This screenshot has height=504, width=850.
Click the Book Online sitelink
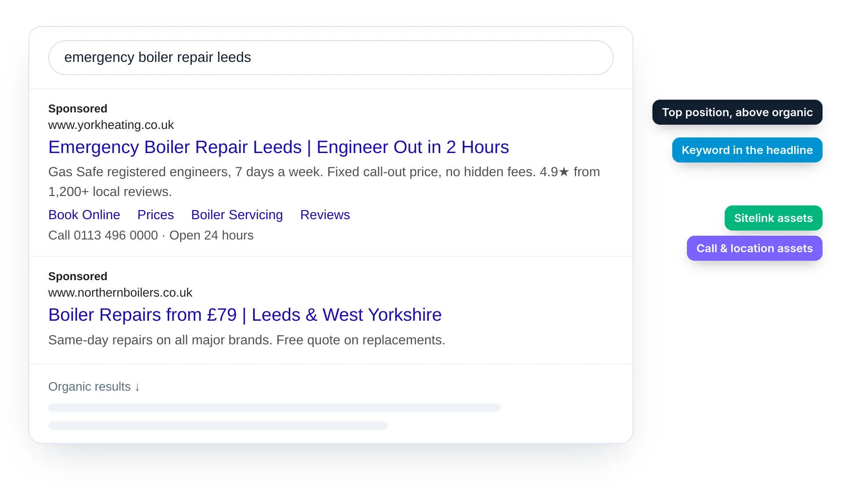[84, 215]
